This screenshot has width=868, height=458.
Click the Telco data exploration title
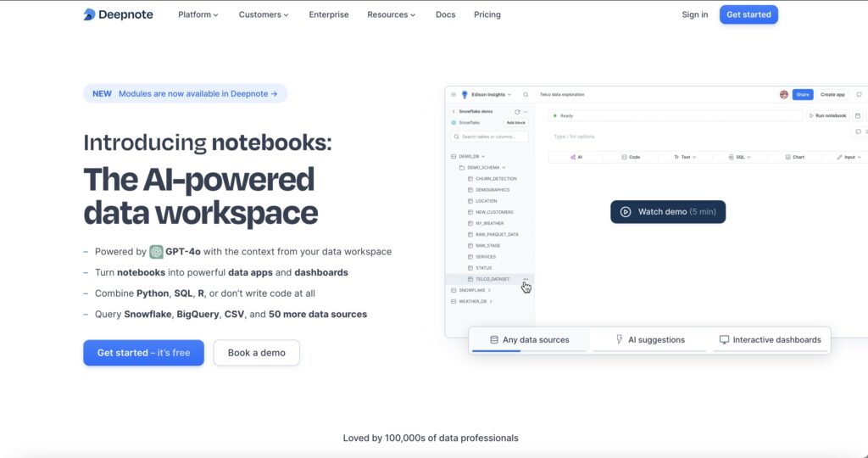[x=562, y=95]
